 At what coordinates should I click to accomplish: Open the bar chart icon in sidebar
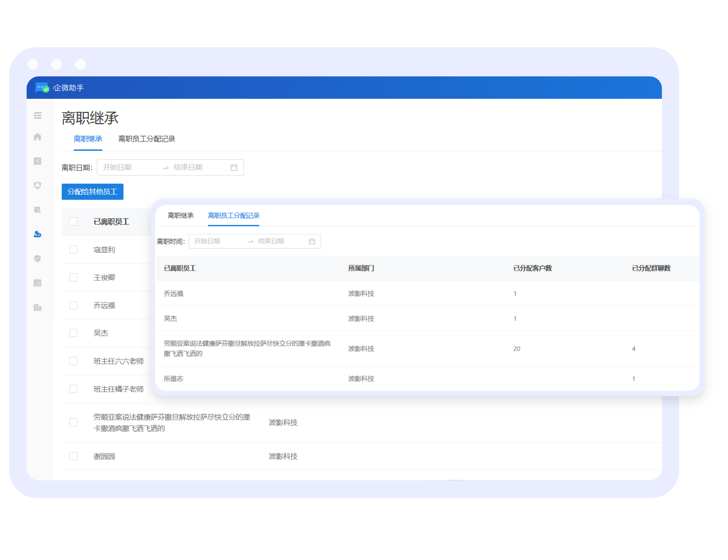point(38,283)
